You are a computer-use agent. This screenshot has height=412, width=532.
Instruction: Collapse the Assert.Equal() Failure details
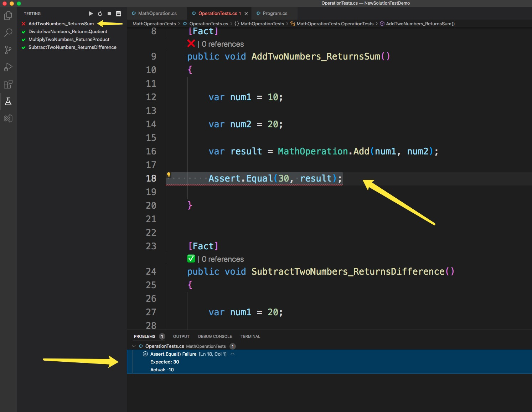click(x=233, y=354)
